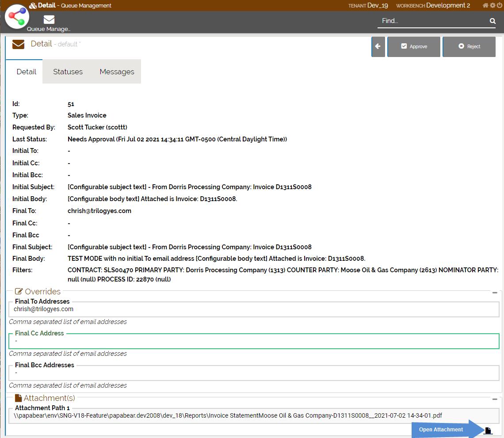The height and width of the screenshot is (438, 504).
Task: Collapse the Overrides section
Action: [495, 293]
